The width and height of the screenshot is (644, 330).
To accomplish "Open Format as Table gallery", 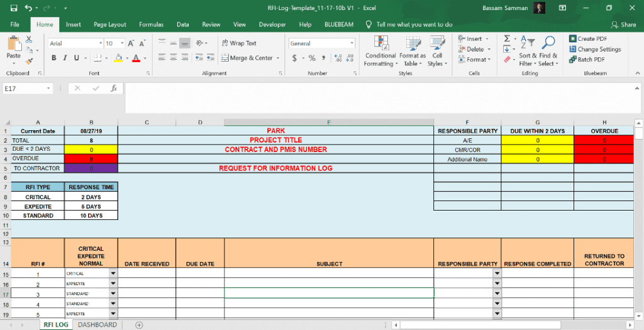I will pyautogui.click(x=413, y=52).
